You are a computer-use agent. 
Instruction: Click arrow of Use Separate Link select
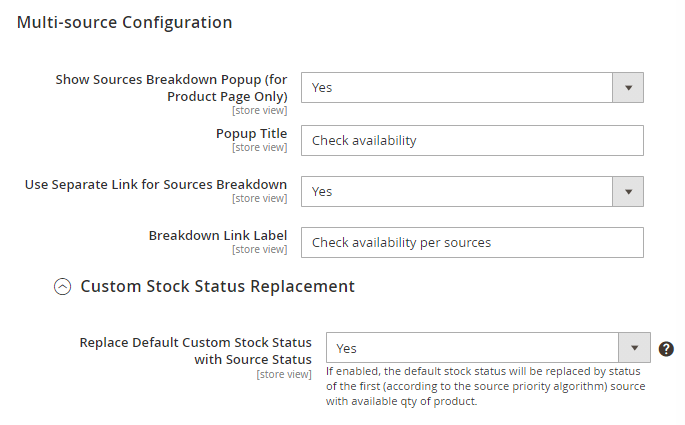click(x=627, y=191)
